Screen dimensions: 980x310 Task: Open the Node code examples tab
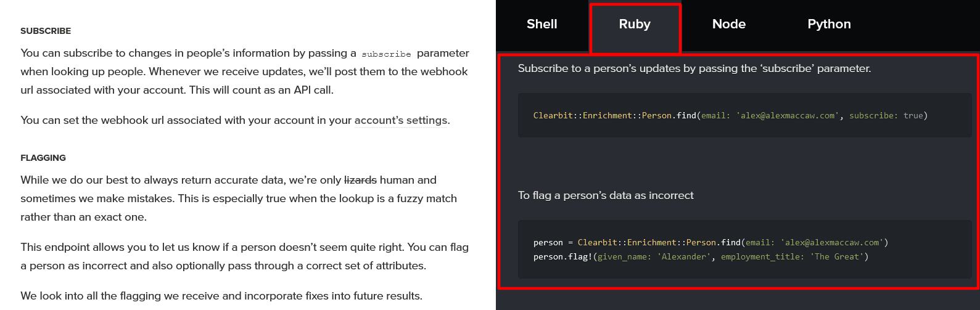[x=728, y=25]
